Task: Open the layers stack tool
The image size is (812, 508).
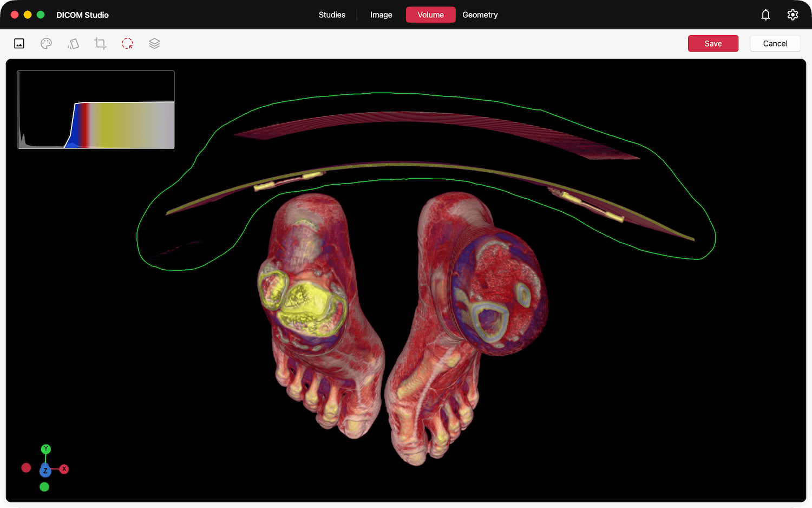Action: click(x=154, y=44)
